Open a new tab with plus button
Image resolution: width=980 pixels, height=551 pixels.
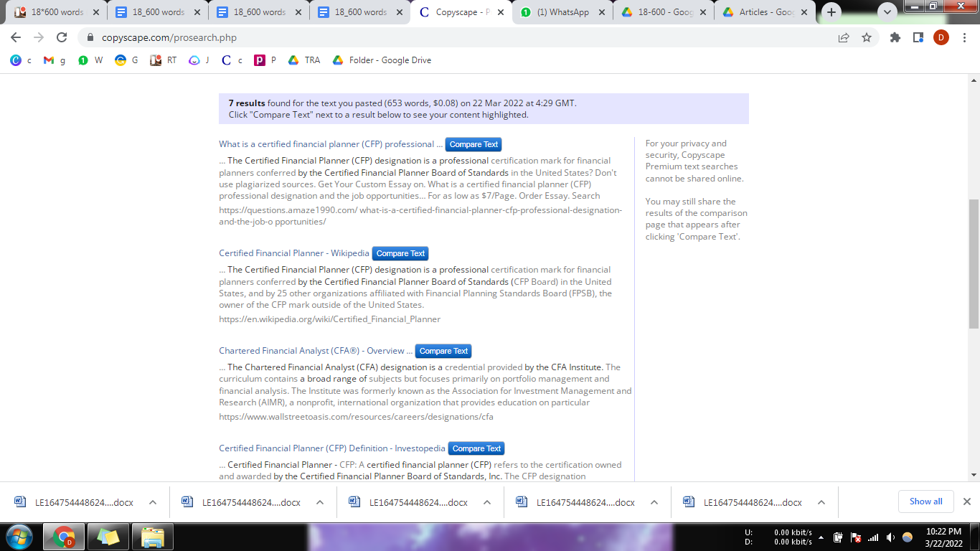click(x=831, y=12)
